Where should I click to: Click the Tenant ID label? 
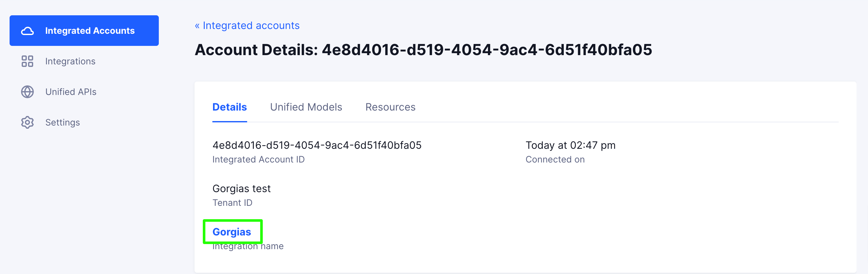coord(232,203)
